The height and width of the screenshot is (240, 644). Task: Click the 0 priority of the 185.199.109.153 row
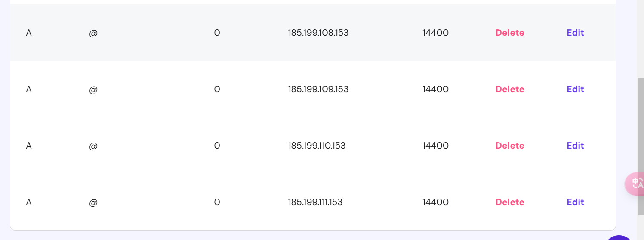click(x=217, y=89)
